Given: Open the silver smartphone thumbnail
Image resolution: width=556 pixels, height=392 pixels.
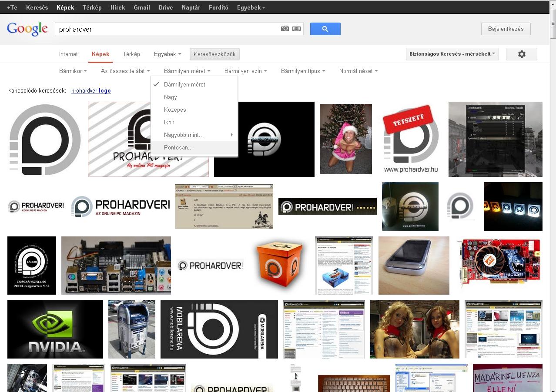Looking at the screenshot, I should (414, 266).
